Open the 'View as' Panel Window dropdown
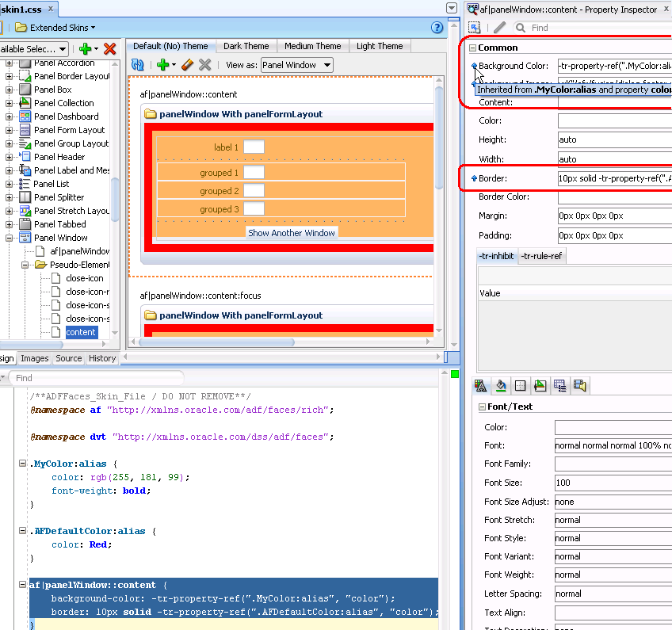Screen dimensions: 672x630 point(297,65)
